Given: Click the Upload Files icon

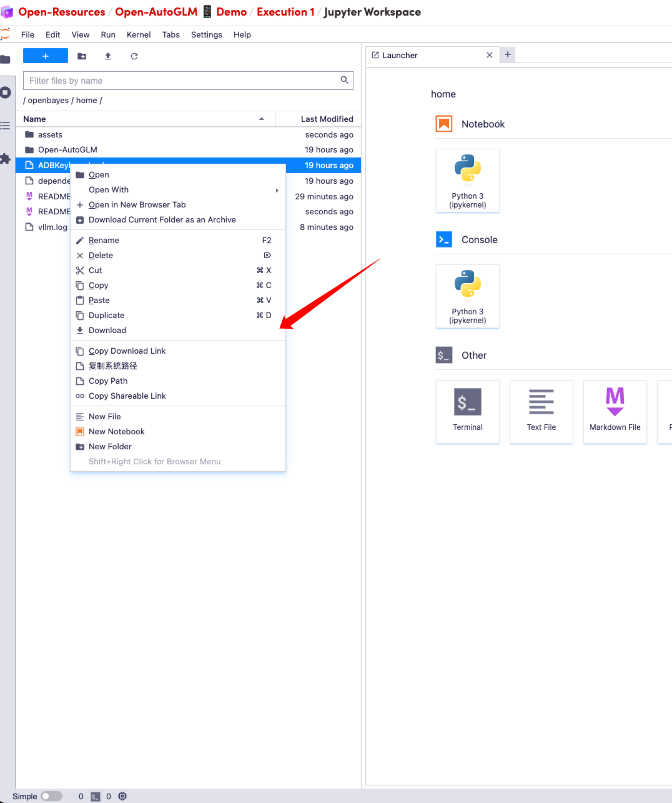Looking at the screenshot, I should pos(108,56).
